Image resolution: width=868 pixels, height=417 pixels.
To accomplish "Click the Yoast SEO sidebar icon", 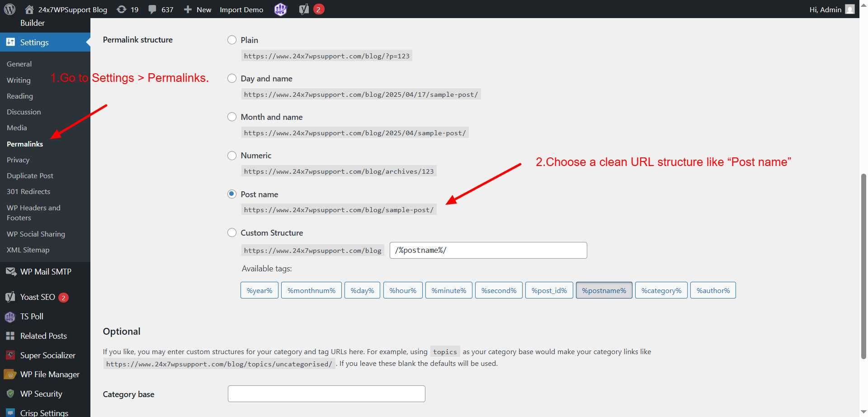I will coord(10,297).
